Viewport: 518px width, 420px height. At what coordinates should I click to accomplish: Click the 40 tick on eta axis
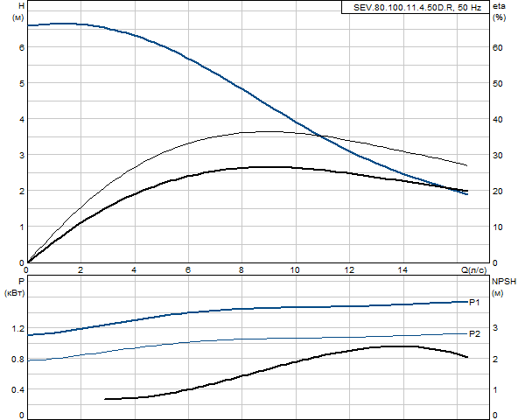[498, 119]
